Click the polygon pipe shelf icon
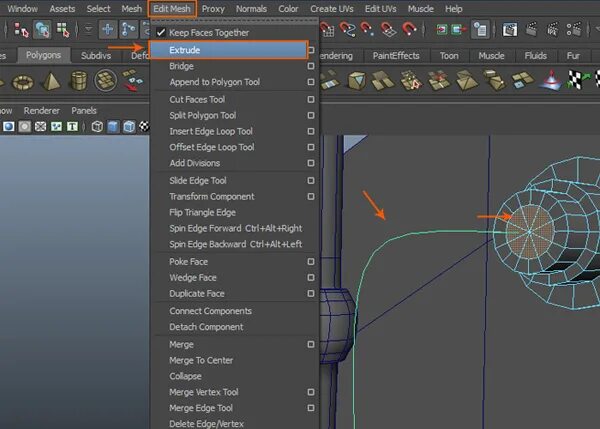This screenshot has width=600, height=429. pos(79,81)
